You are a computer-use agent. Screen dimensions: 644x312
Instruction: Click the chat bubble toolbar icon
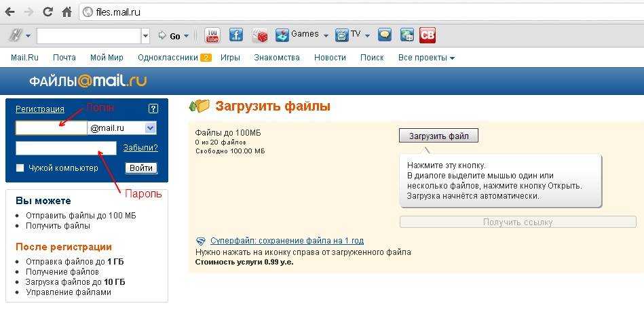pyautogui.click(x=385, y=35)
